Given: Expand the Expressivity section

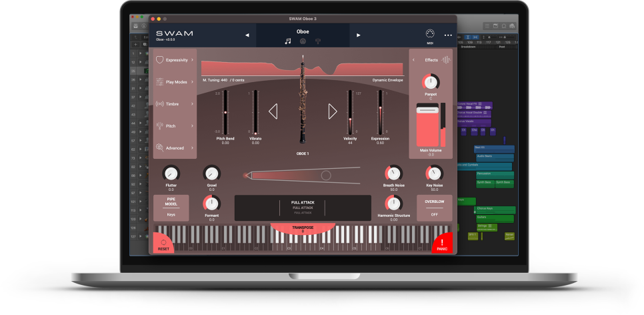Looking at the screenshot, I should [175, 60].
